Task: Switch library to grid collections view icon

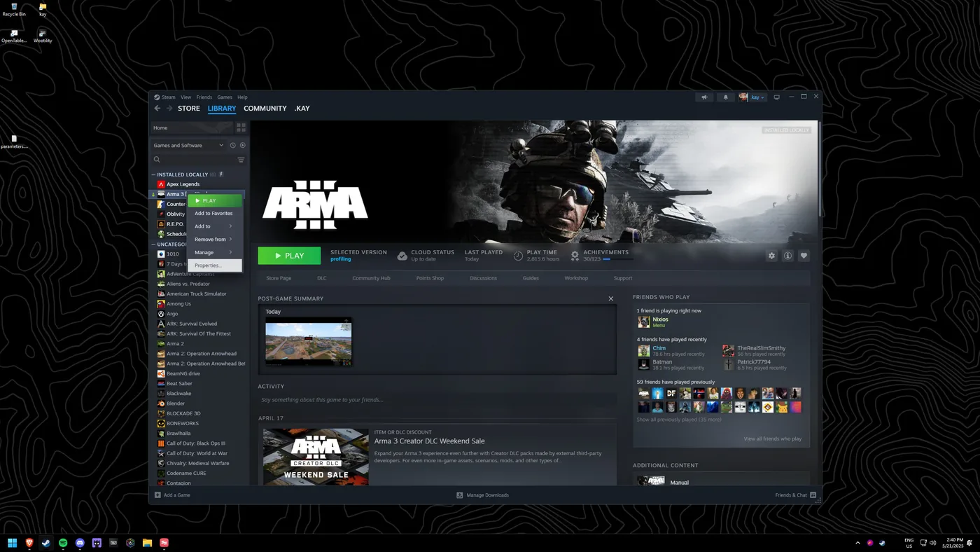Action: pos(241,127)
